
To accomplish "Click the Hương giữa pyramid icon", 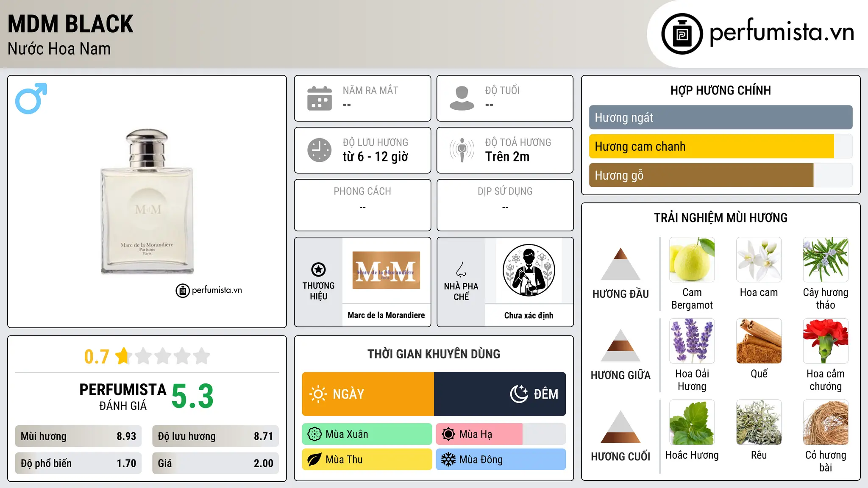I will tap(620, 345).
